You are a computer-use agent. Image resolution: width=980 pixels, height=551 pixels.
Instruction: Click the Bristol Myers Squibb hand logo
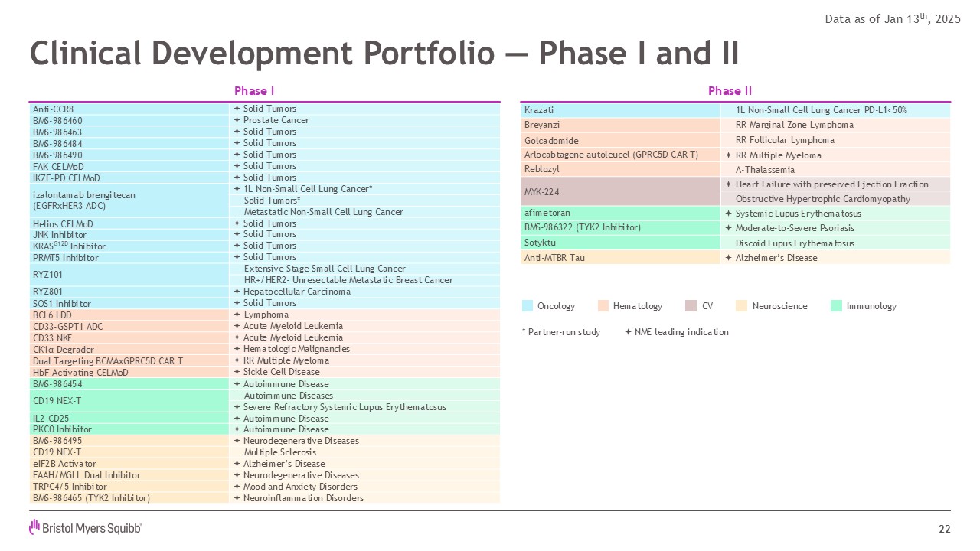pyautogui.click(x=34, y=527)
